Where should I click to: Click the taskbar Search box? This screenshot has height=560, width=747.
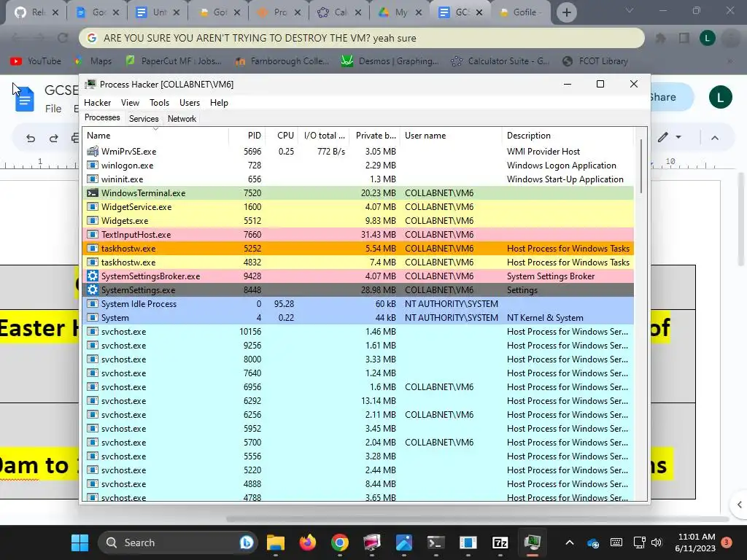[x=178, y=542]
